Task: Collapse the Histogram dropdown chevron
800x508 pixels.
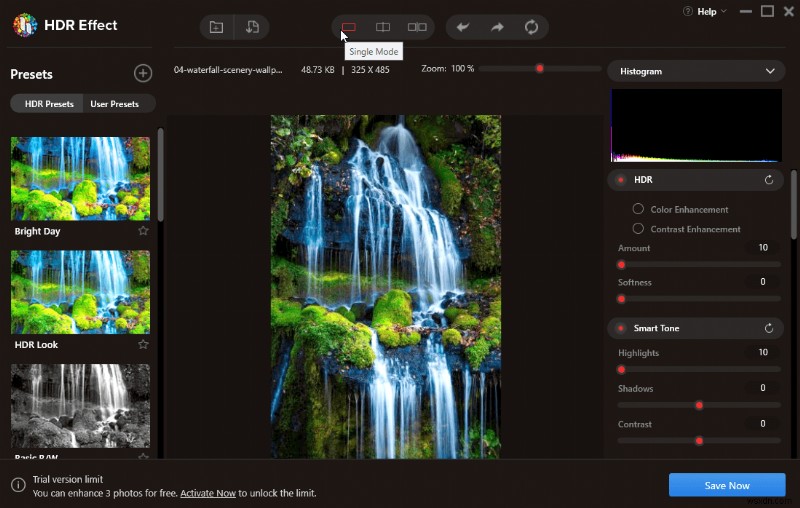Action: (770, 71)
